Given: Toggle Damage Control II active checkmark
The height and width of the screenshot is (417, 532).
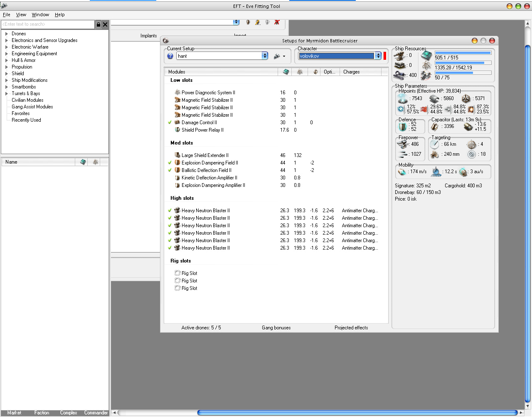Looking at the screenshot, I should 170,123.
